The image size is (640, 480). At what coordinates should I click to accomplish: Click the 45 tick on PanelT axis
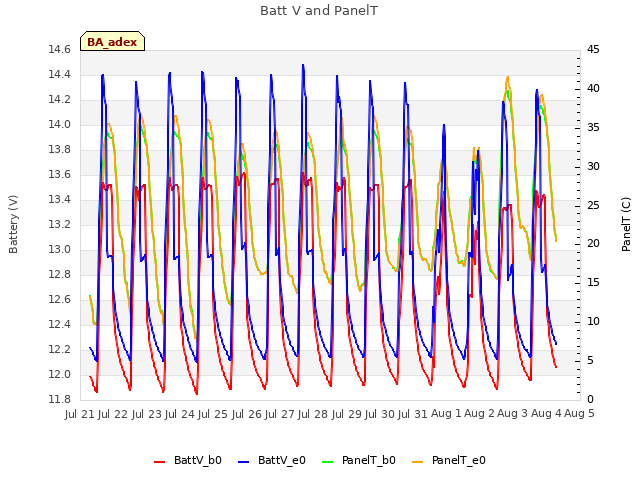593,50
